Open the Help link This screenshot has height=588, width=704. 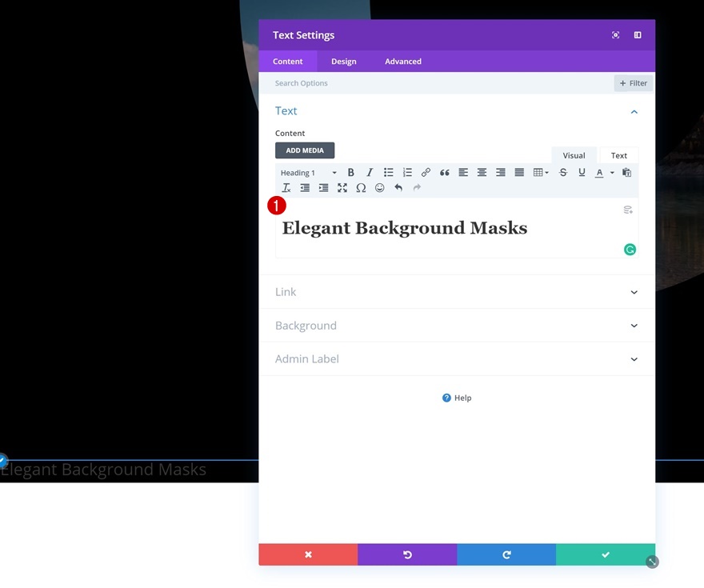click(457, 398)
